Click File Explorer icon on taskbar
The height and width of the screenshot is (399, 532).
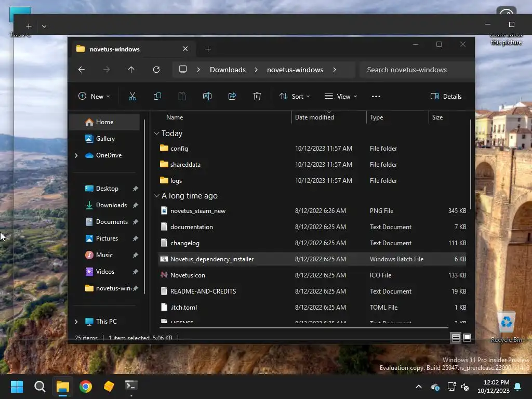coord(63,387)
